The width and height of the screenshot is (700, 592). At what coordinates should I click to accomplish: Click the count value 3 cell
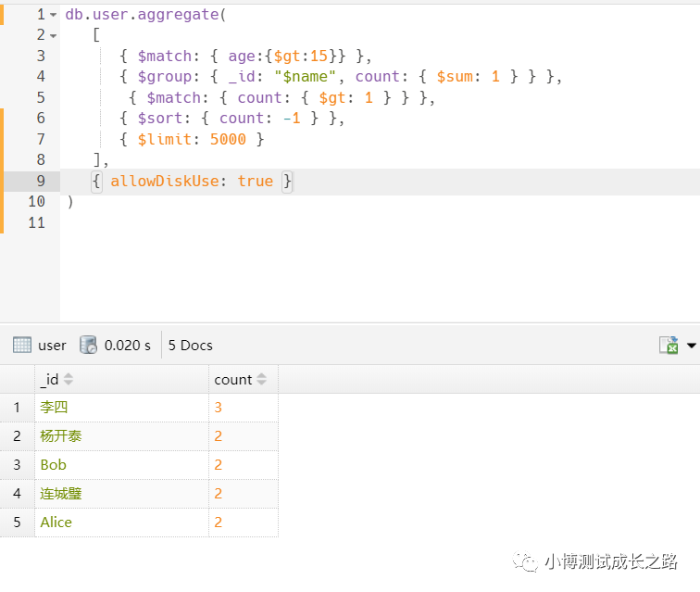(x=219, y=408)
